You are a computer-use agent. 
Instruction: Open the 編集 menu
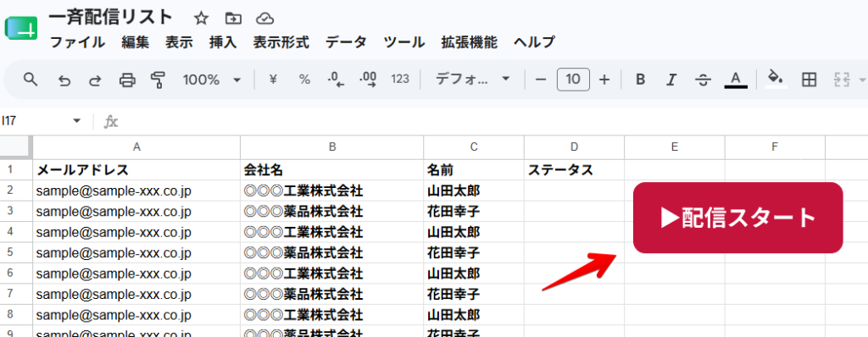click(x=136, y=42)
